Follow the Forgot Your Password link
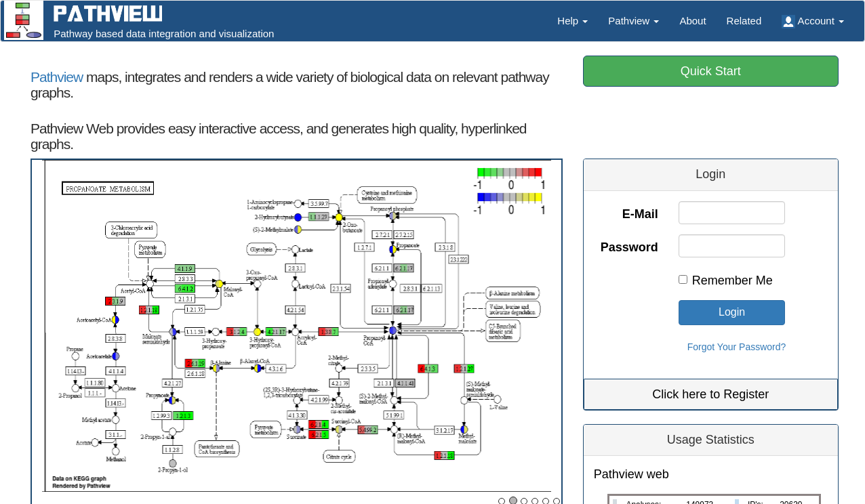 coord(736,347)
